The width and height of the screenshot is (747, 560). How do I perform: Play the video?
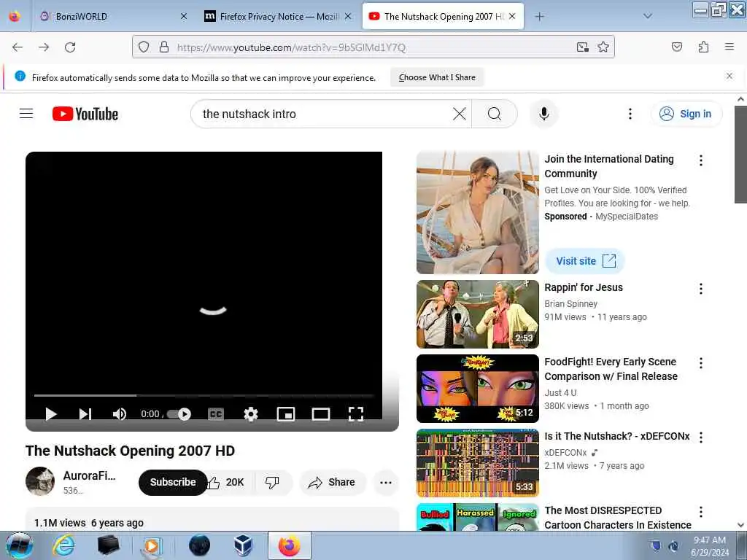point(50,414)
